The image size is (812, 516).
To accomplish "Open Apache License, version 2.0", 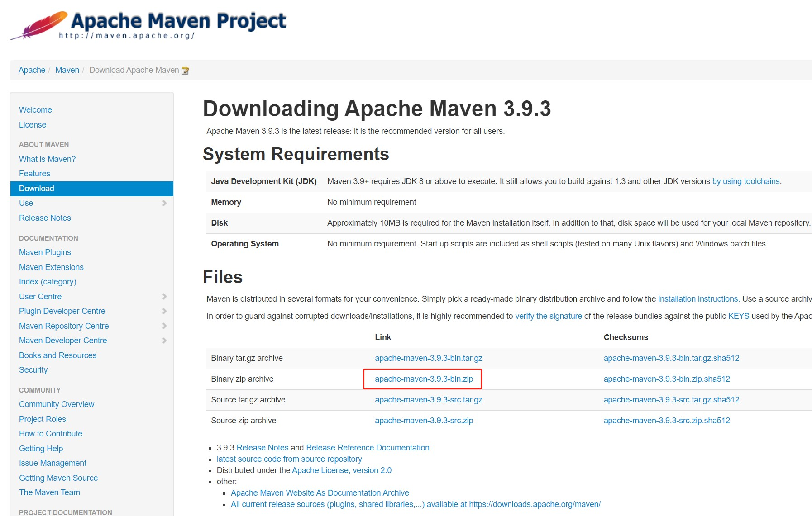I will click(x=342, y=470).
